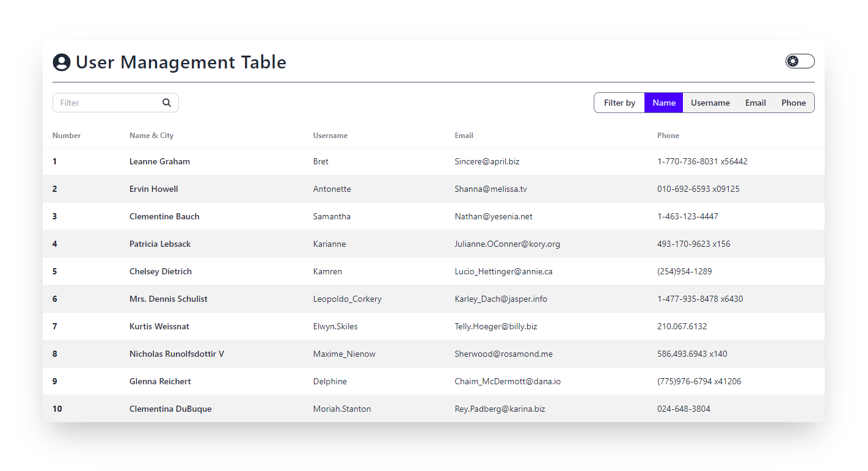This screenshot has height=471, width=868.
Task: Click phone 586.493.6943 x140
Action: coord(692,354)
